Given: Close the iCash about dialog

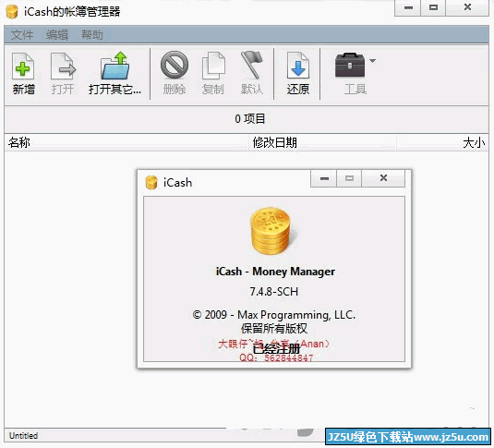Looking at the screenshot, I should (x=383, y=178).
